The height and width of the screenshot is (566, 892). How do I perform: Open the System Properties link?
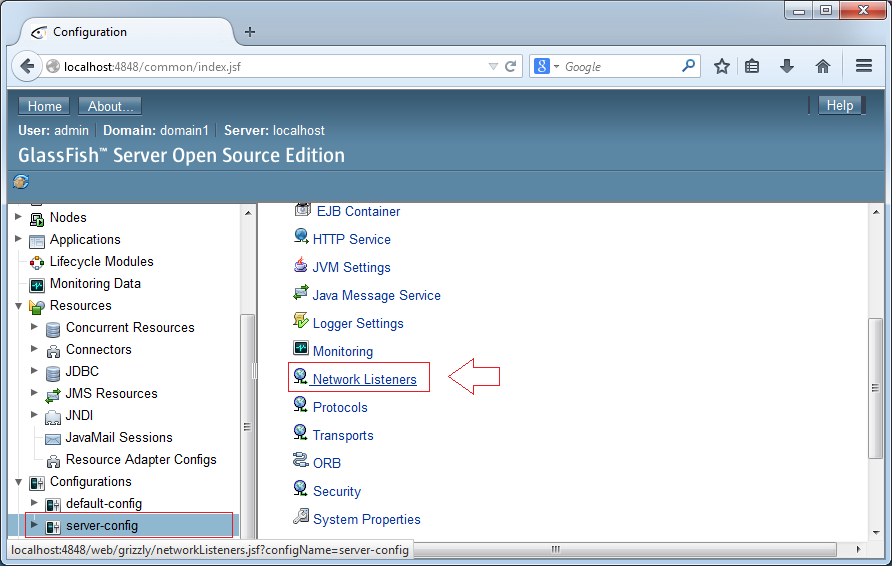[x=367, y=519]
